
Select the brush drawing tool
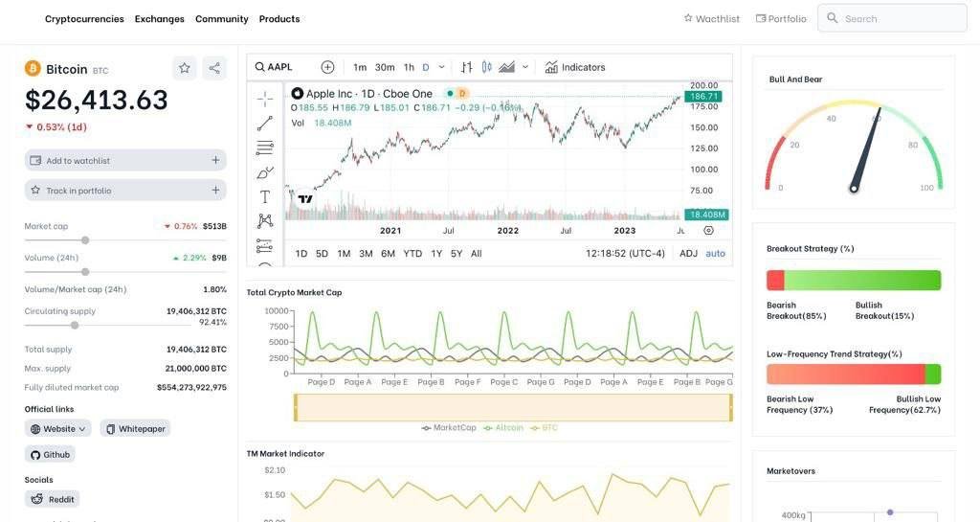(x=265, y=172)
